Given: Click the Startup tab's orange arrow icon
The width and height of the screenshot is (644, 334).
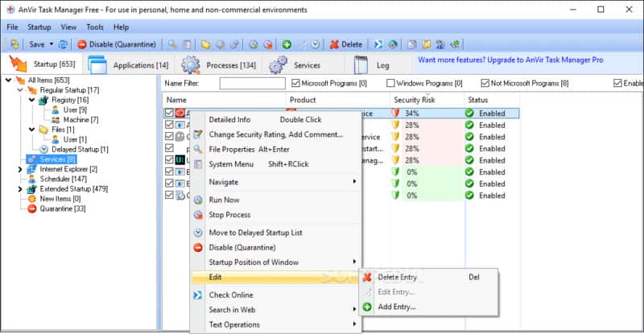Looking at the screenshot, I should click(18, 64).
